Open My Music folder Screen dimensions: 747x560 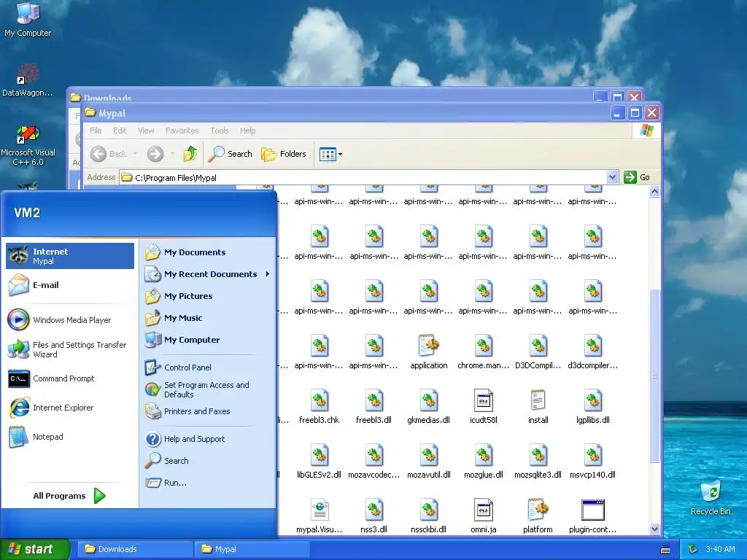207,318
